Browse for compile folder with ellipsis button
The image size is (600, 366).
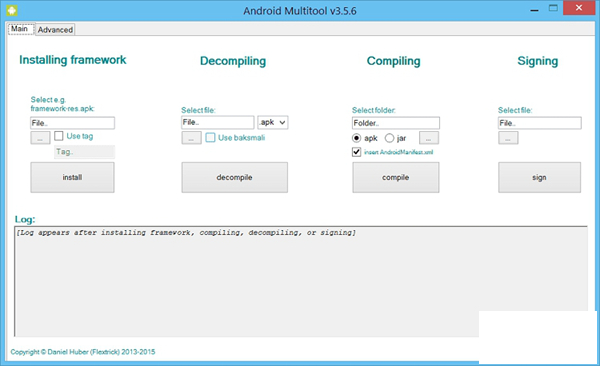pyautogui.click(x=429, y=138)
